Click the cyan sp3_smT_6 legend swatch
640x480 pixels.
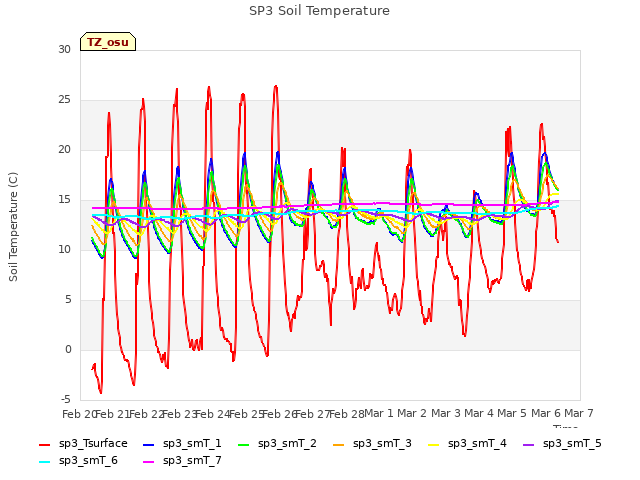click(x=44, y=462)
